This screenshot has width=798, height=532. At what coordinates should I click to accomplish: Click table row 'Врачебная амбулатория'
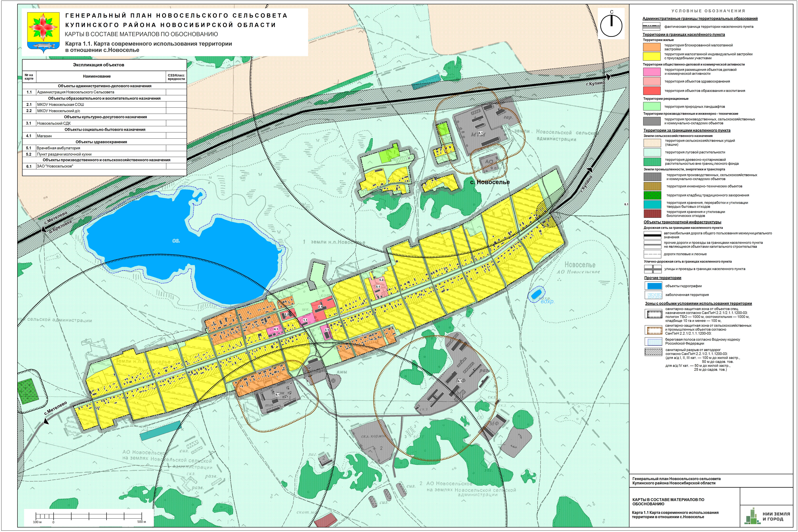(x=104, y=148)
